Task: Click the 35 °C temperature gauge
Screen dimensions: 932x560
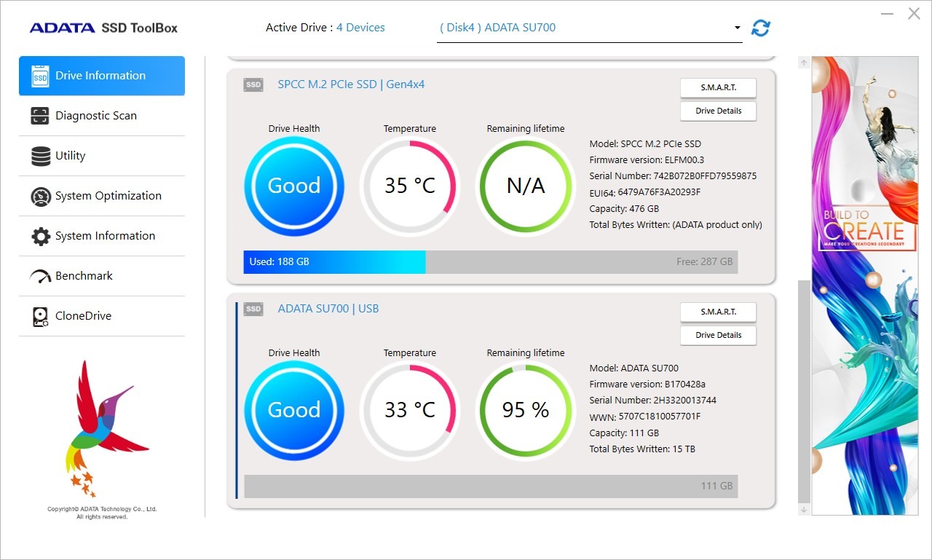Action: (x=410, y=186)
